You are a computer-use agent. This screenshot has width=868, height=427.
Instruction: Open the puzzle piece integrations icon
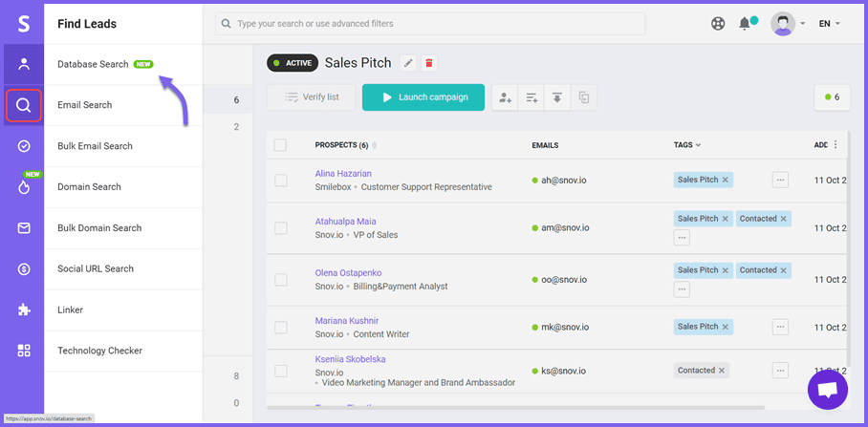coord(24,310)
